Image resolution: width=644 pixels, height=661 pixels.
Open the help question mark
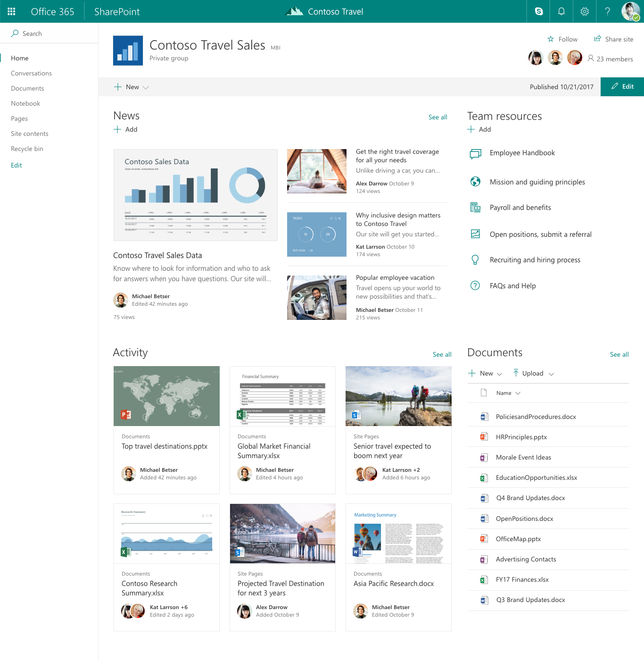(607, 11)
